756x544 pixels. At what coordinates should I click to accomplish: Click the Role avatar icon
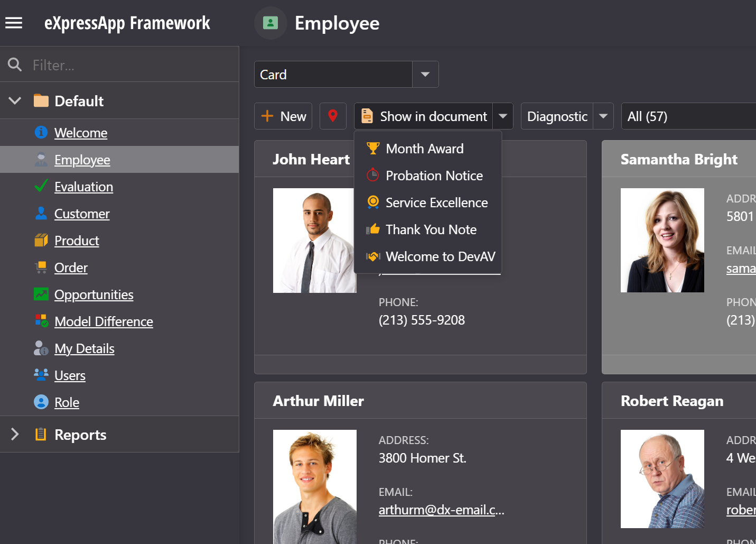point(41,402)
